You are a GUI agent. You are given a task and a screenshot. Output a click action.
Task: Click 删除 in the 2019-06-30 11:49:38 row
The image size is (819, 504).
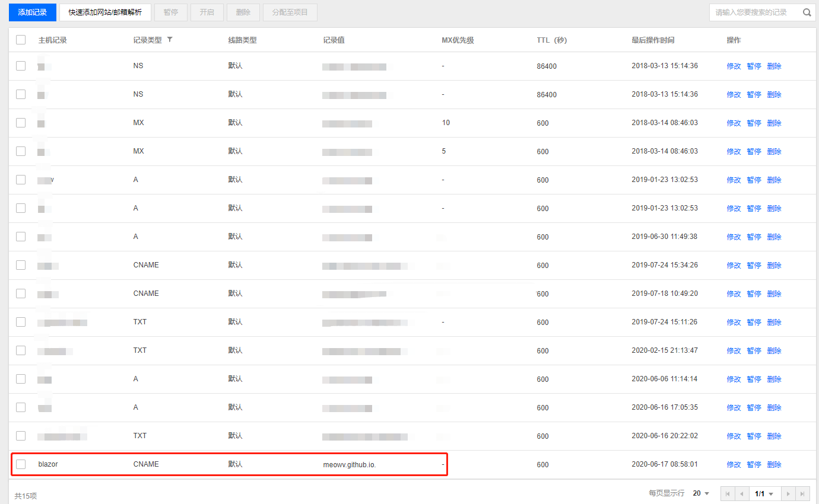[x=774, y=237]
